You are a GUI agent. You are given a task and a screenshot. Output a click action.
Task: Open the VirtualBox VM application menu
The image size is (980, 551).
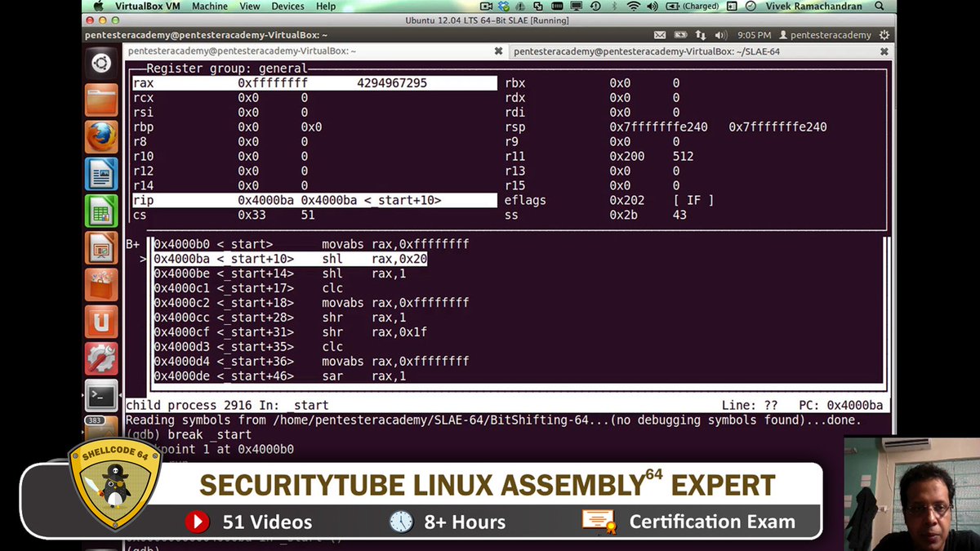coord(149,7)
